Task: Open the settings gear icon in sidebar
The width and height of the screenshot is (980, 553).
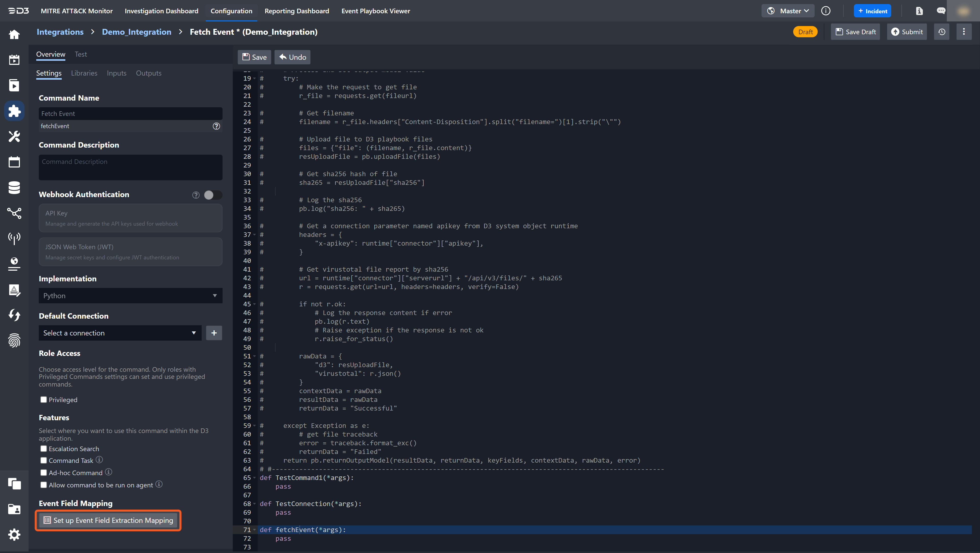Action: point(14,534)
